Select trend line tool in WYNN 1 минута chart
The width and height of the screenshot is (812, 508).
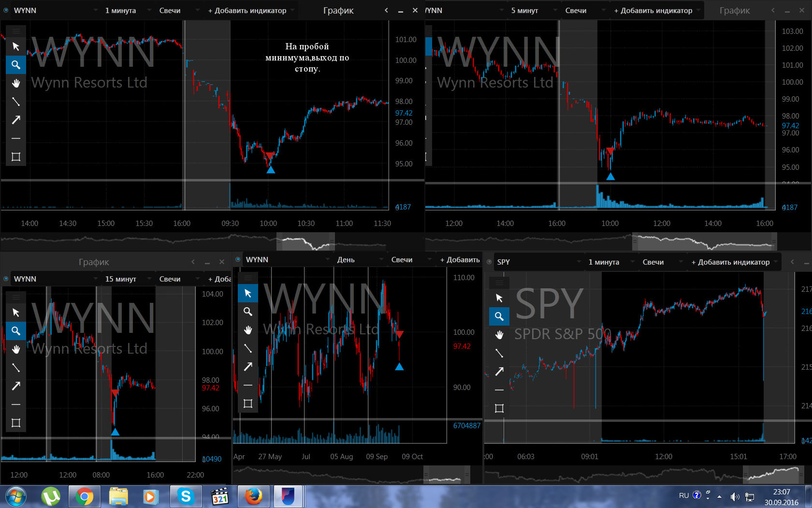tap(16, 102)
